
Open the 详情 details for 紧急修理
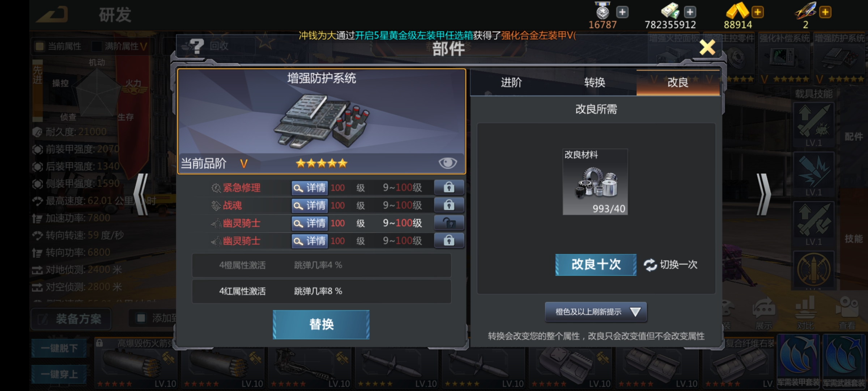coord(310,188)
